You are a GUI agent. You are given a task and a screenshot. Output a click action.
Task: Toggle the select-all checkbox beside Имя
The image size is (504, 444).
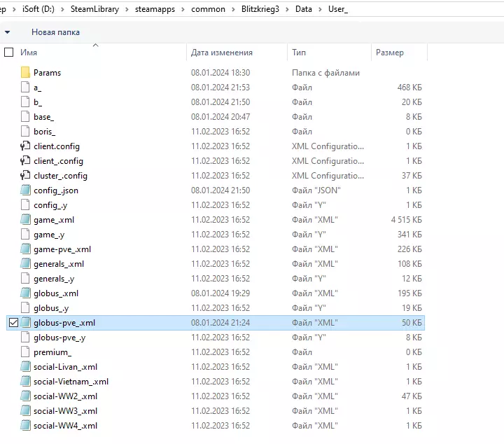pos(8,52)
